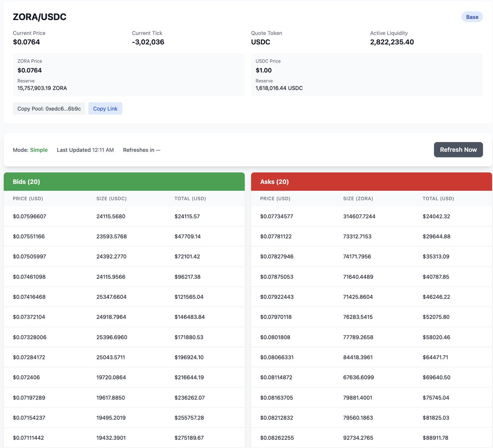
Task: Click the Refresh Now button
Action: click(458, 150)
